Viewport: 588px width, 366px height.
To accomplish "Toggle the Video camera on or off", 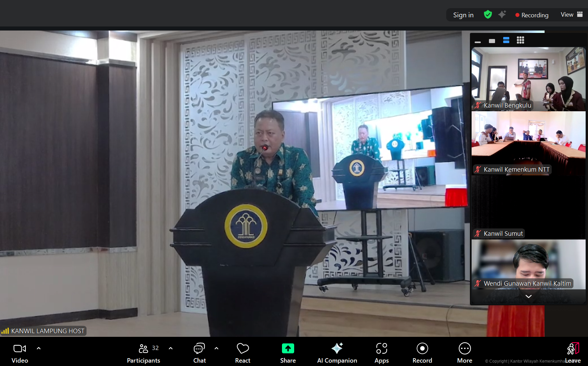I will 20,348.
